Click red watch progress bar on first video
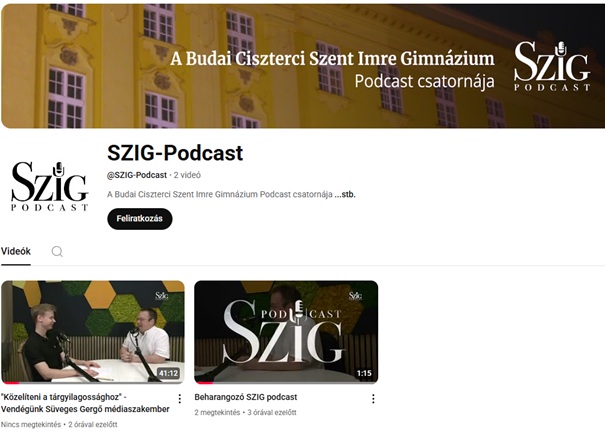 pos(10,383)
